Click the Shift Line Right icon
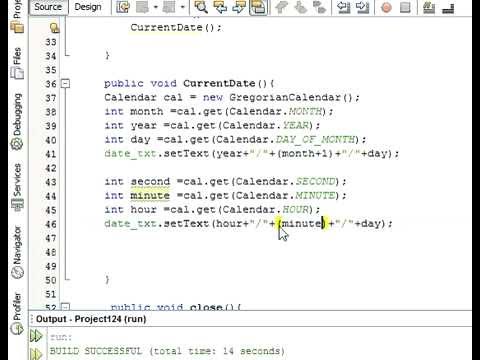This screenshot has width=480, height=360. pyautogui.click(x=363, y=7)
